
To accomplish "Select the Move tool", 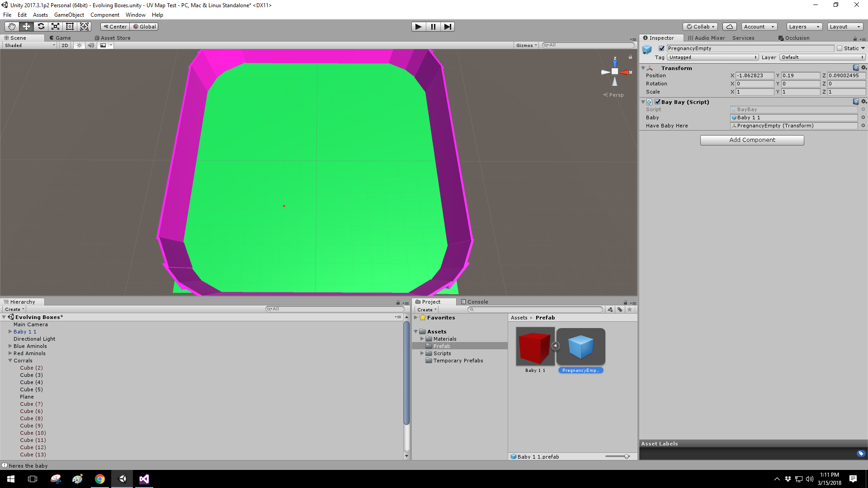I will coord(26,26).
